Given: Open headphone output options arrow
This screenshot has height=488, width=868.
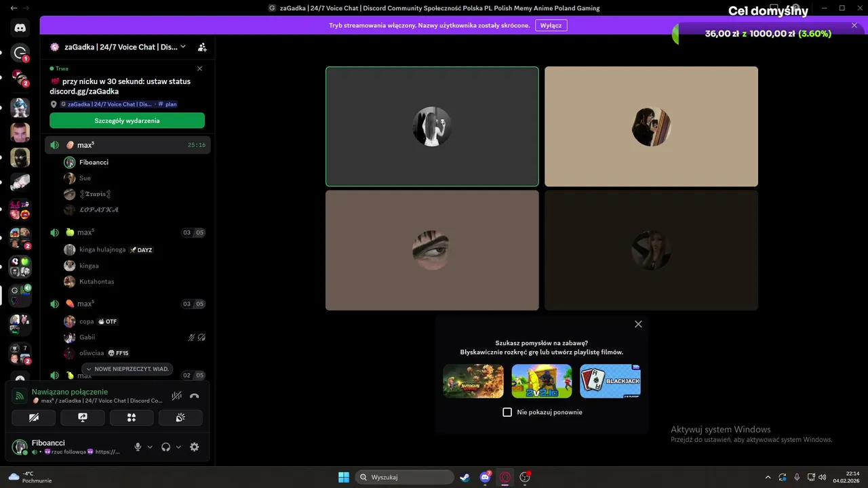Looking at the screenshot, I should pos(178,447).
